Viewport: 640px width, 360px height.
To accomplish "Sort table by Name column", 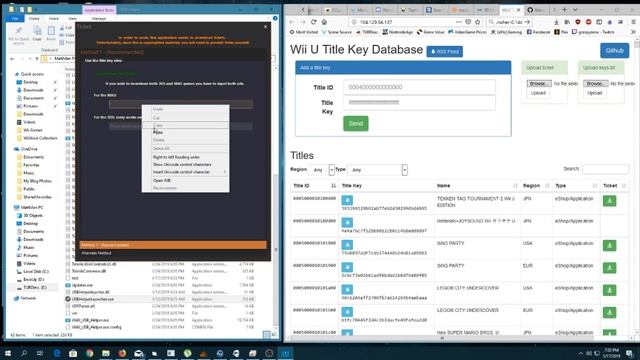I will [x=477, y=186].
